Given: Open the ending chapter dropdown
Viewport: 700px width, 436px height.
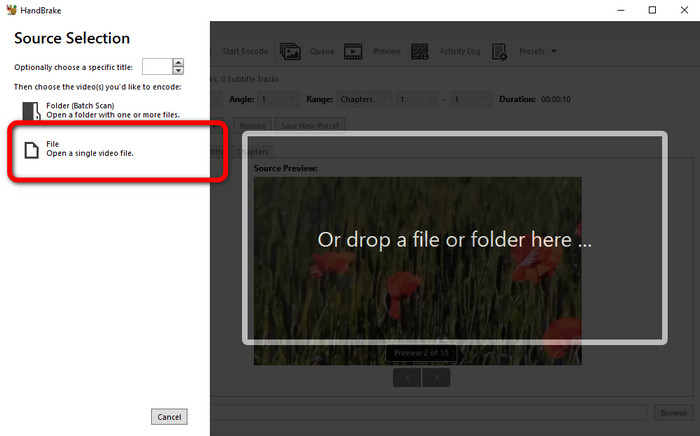Looking at the screenshot, I should [x=471, y=99].
